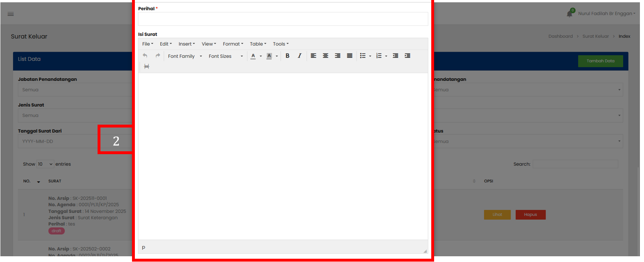Justify the letter text
Image resolution: width=644 pixels, height=262 pixels.
pyautogui.click(x=350, y=56)
